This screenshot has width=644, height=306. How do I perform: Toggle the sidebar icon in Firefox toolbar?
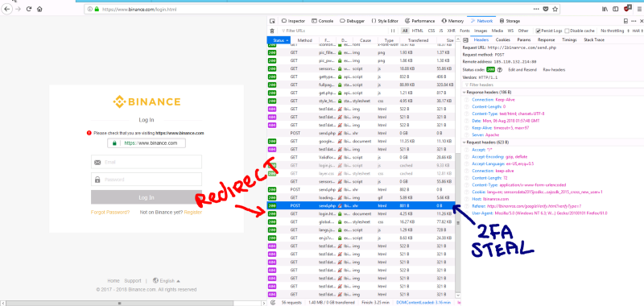pos(615,9)
